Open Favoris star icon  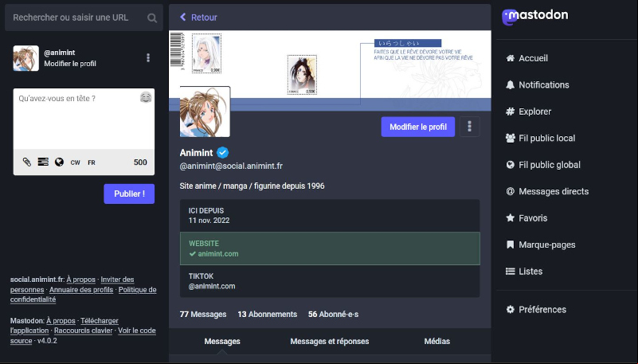click(511, 218)
